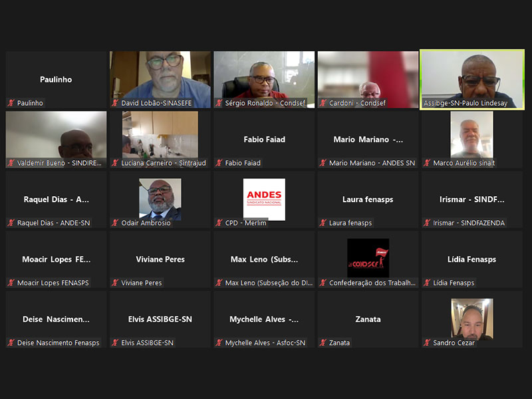Click the muted mic icon for Cardoni - Condsef
532x399 pixels.
[323, 103]
